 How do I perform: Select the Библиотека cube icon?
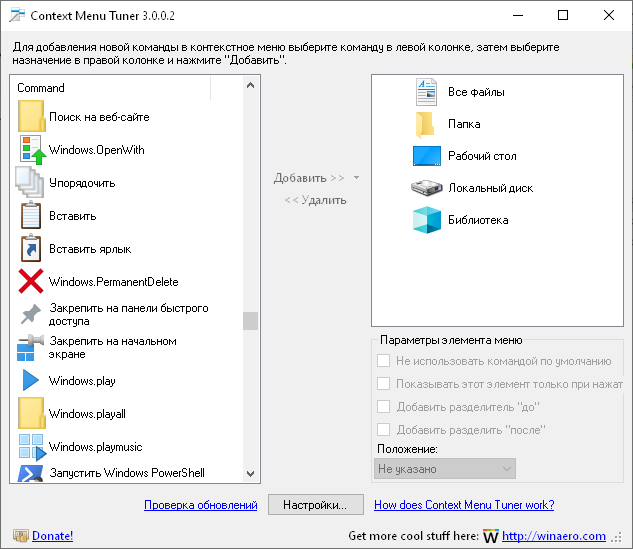click(427, 220)
